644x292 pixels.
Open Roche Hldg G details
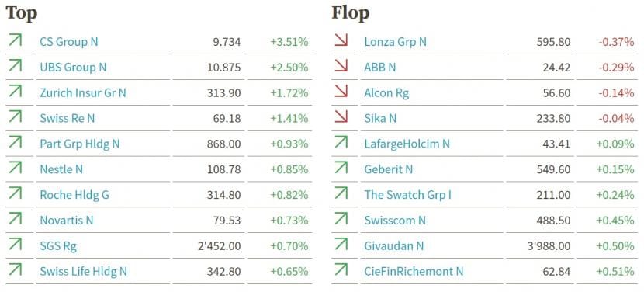coord(74,194)
